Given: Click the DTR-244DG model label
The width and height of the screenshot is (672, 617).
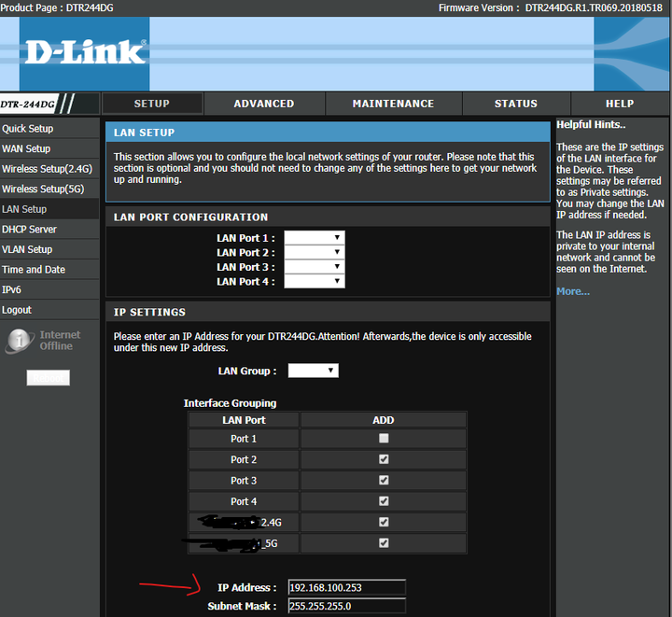Looking at the screenshot, I should 27,105.
